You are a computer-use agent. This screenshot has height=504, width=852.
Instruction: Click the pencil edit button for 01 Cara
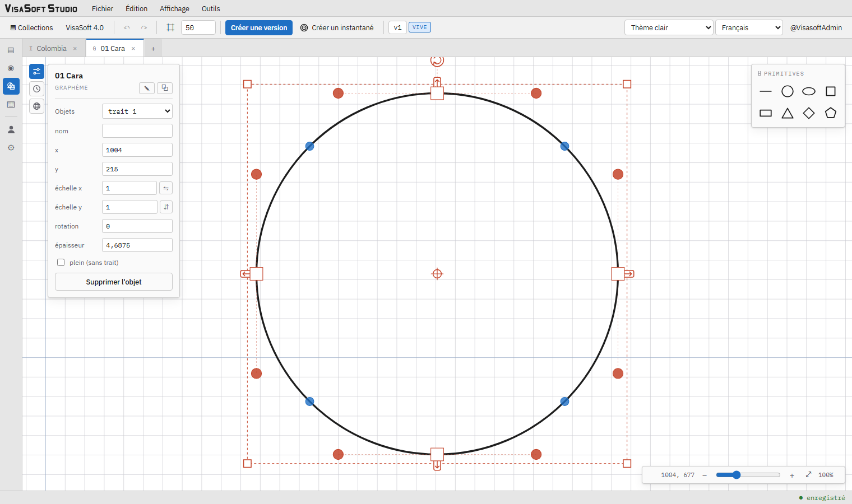(147, 88)
